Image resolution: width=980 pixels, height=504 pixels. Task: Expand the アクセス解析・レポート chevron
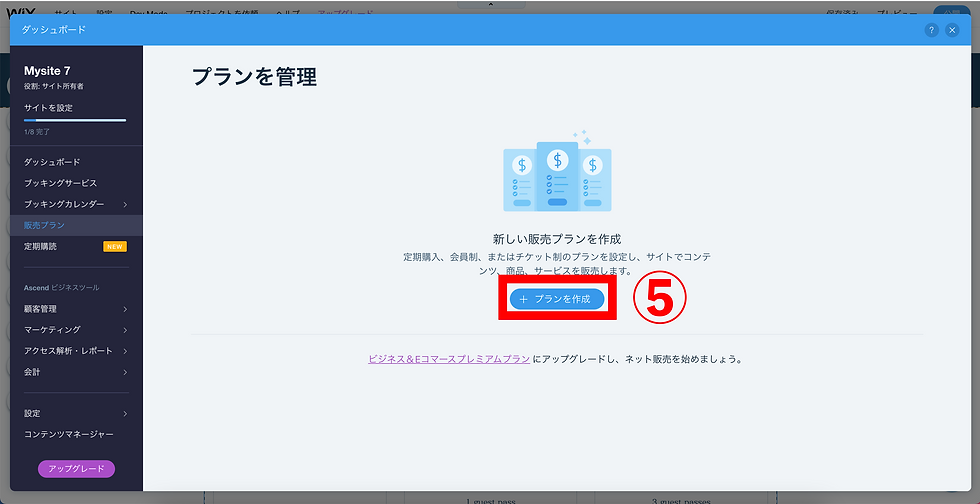tap(125, 351)
